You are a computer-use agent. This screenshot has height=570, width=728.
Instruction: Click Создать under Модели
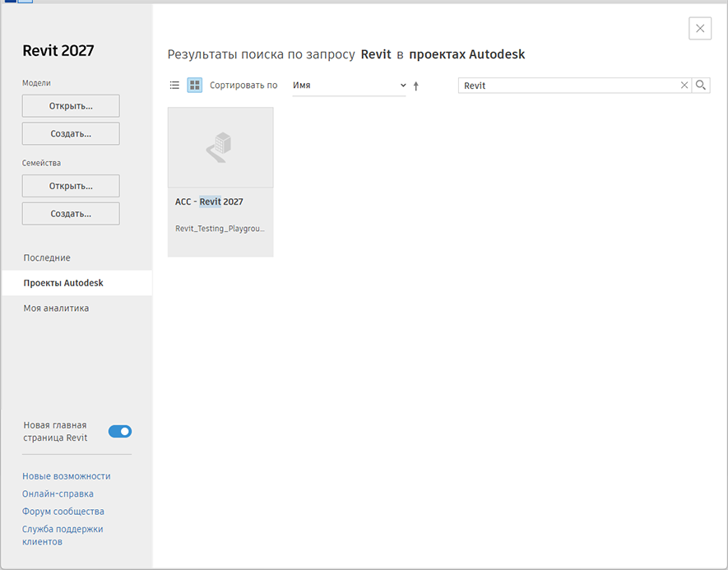coord(71,134)
